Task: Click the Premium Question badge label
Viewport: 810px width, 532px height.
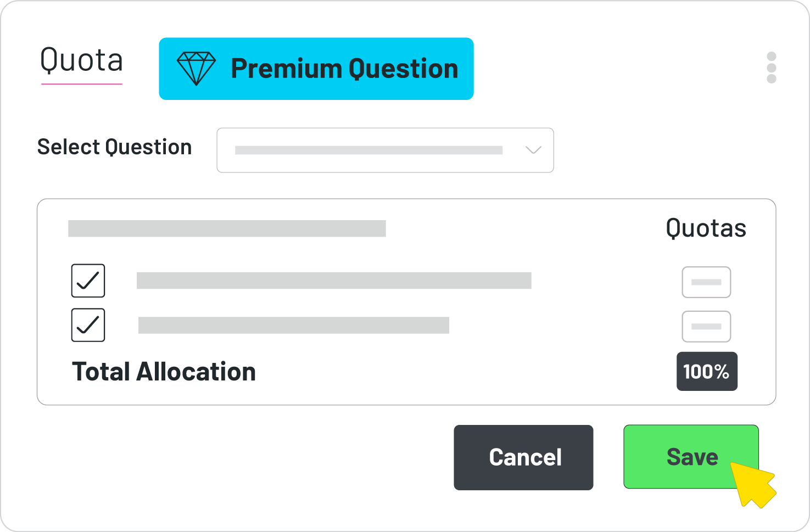Action: click(x=344, y=69)
